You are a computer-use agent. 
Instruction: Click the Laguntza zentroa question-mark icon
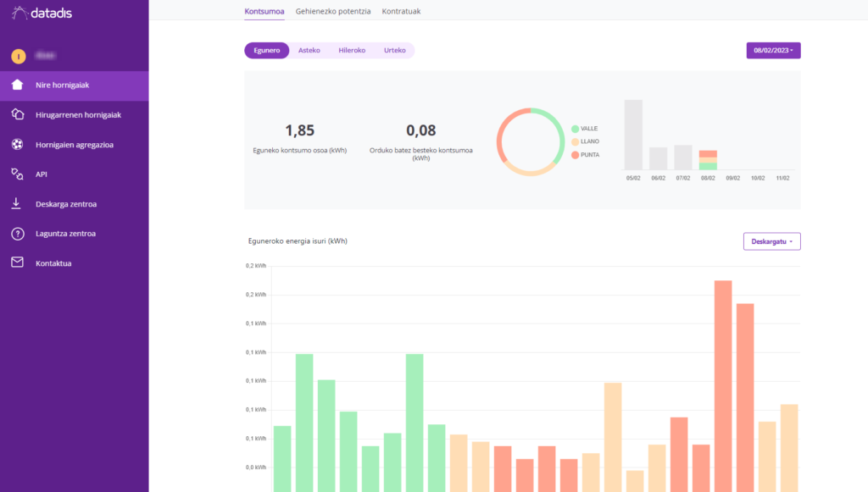(x=17, y=234)
